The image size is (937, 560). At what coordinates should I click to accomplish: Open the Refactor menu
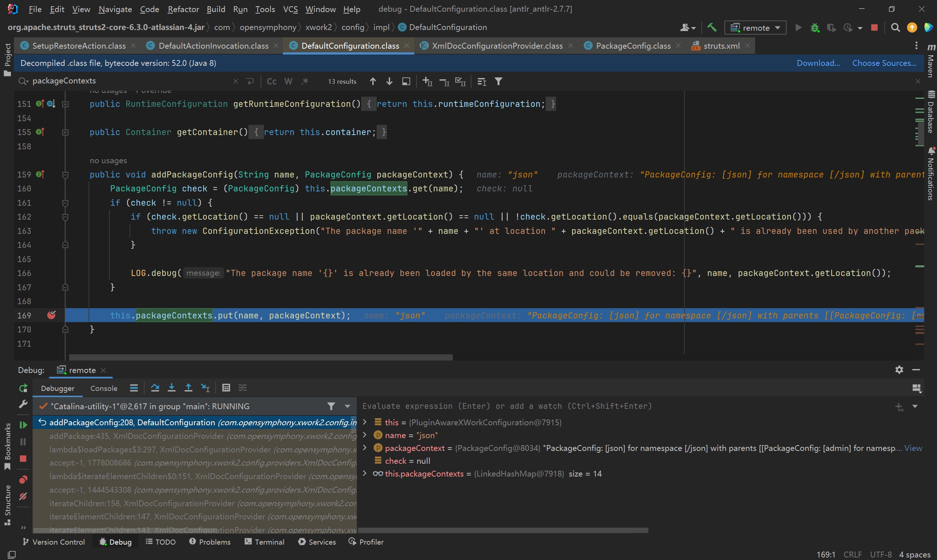point(183,9)
